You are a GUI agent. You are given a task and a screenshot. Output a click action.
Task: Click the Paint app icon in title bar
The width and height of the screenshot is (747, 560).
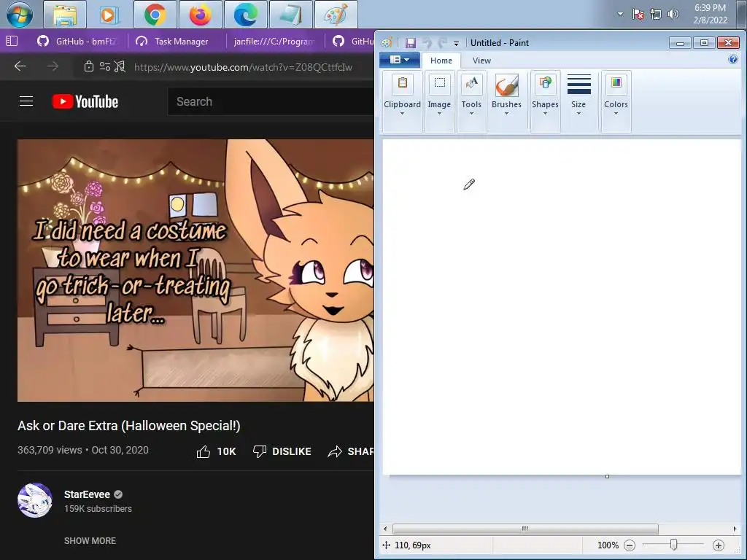tap(387, 43)
